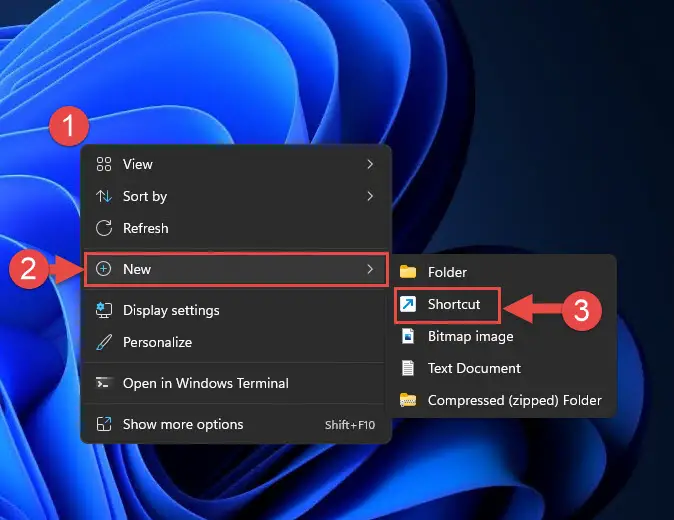Open Display settings from context menu
This screenshot has height=520, width=674.
pyautogui.click(x=236, y=310)
